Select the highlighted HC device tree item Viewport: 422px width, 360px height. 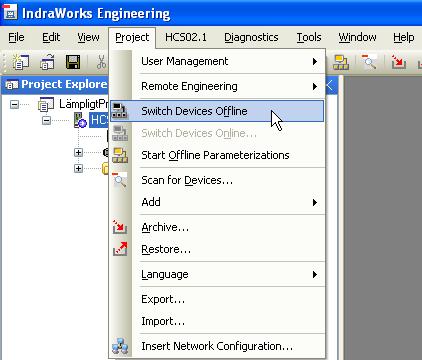tap(99, 120)
